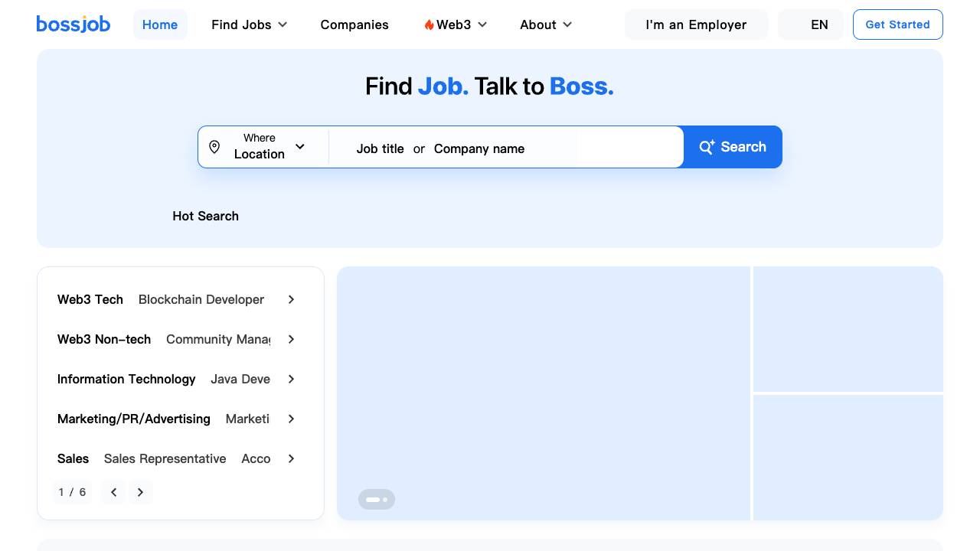Open the Where Location dropdown
The width and height of the screenshot is (980, 551).
(263, 147)
